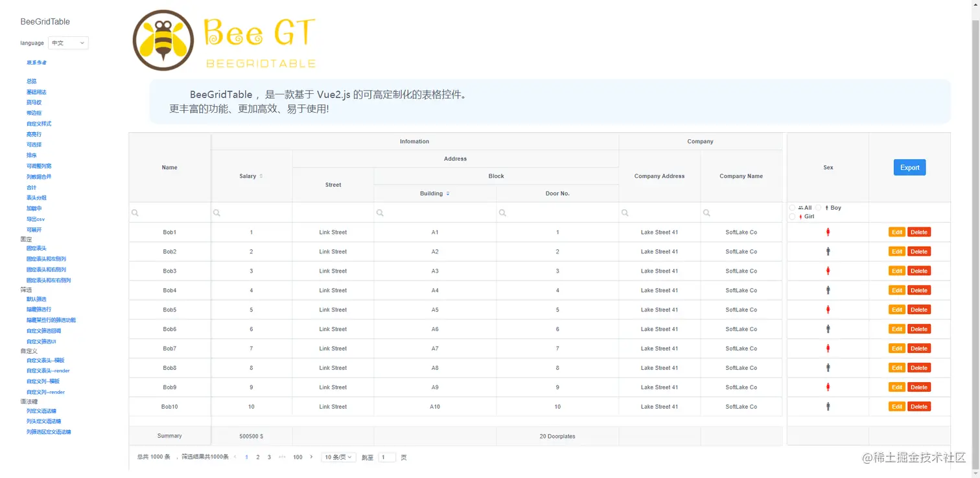The image size is (980, 478).
Task: Click the jump-to-page number input
Action: click(387, 457)
